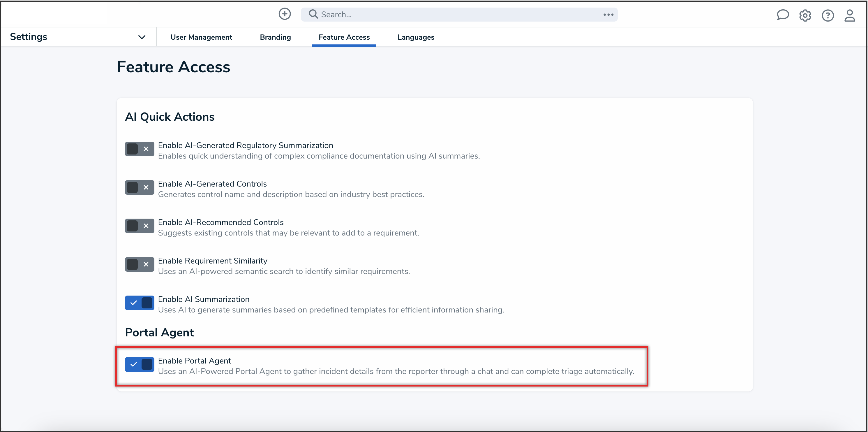The width and height of the screenshot is (868, 432).
Task: Dismiss the AI-Generated Controls toggle via its X
Action: point(146,187)
